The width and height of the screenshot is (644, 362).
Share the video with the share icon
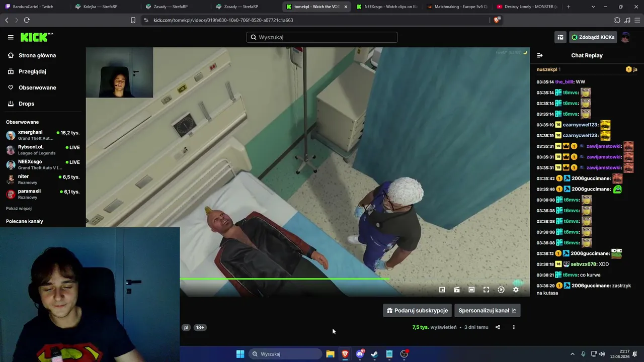point(498,327)
